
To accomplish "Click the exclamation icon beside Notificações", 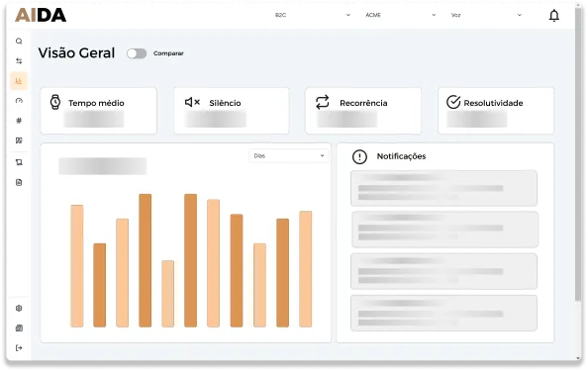I will (359, 156).
